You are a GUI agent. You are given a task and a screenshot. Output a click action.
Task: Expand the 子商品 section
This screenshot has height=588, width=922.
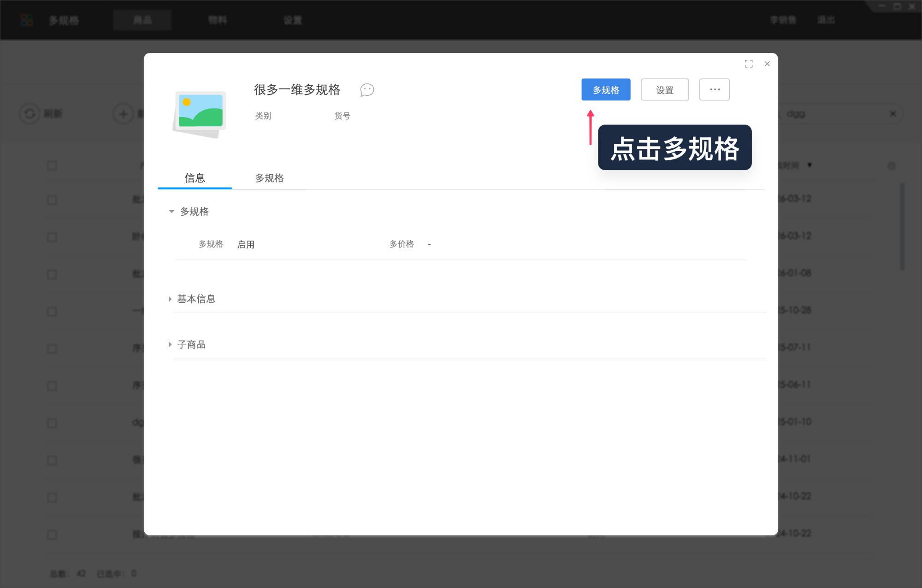[x=171, y=344]
